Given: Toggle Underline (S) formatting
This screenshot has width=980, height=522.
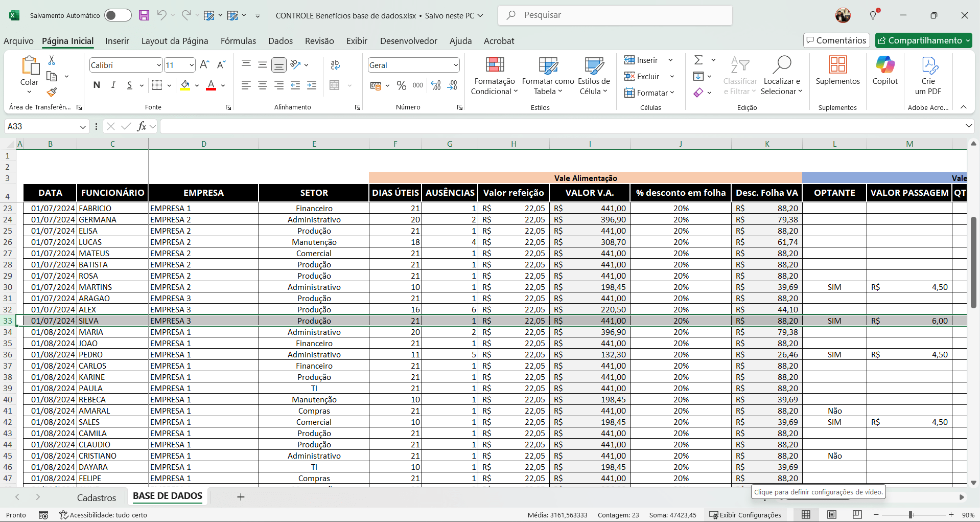Looking at the screenshot, I should click(x=129, y=85).
